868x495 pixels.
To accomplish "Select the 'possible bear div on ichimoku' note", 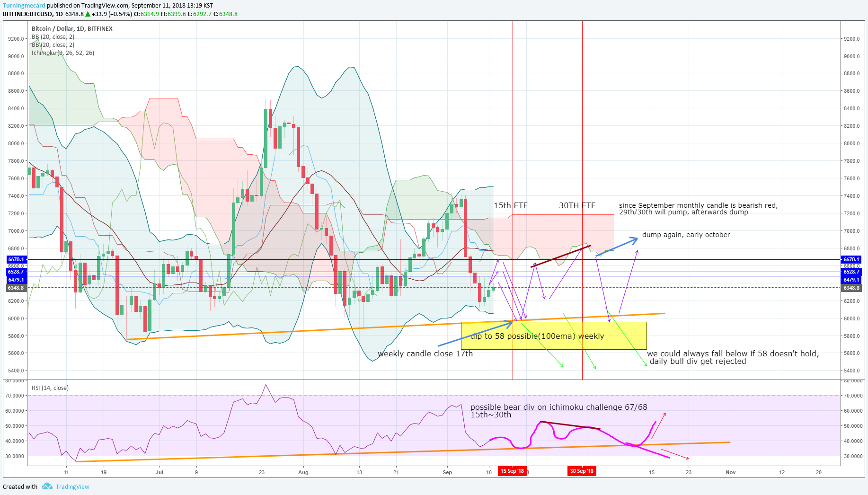I will point(558,411).
